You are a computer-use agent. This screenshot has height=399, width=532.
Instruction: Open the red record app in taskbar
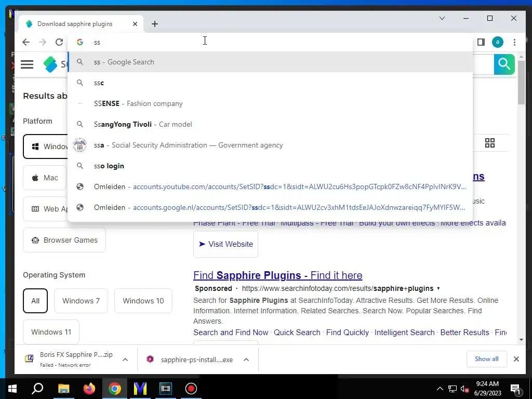pyautogui.click(x=191, y=389)
